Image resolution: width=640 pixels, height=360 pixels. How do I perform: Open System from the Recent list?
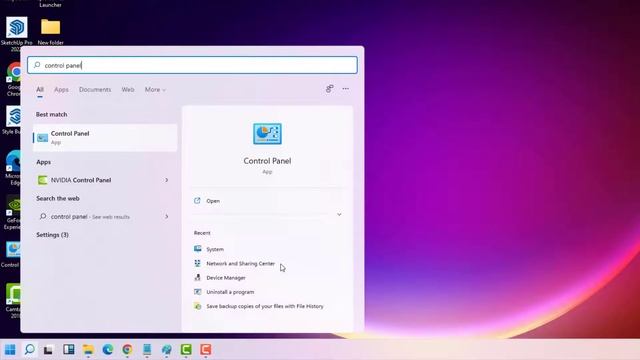pyautogui.click(x=215, y=249)
